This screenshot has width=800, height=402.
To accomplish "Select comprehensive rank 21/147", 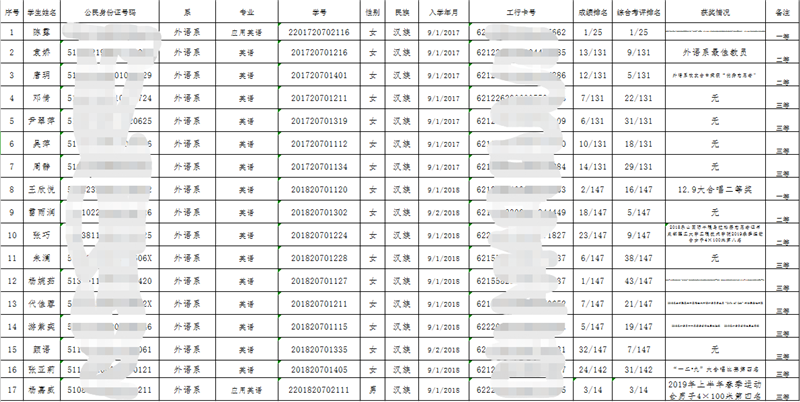I will 639,304.
